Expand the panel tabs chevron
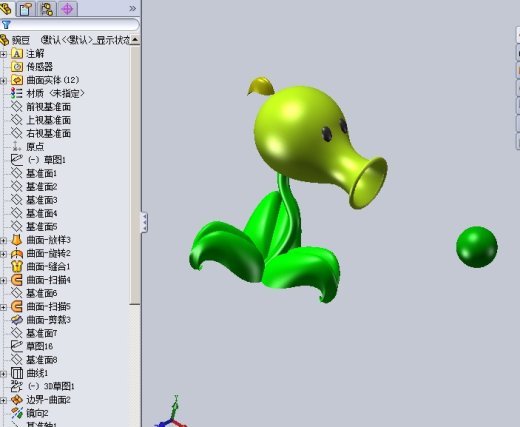Viewport: 520px width, 427px height. click(x=132, y=8)
